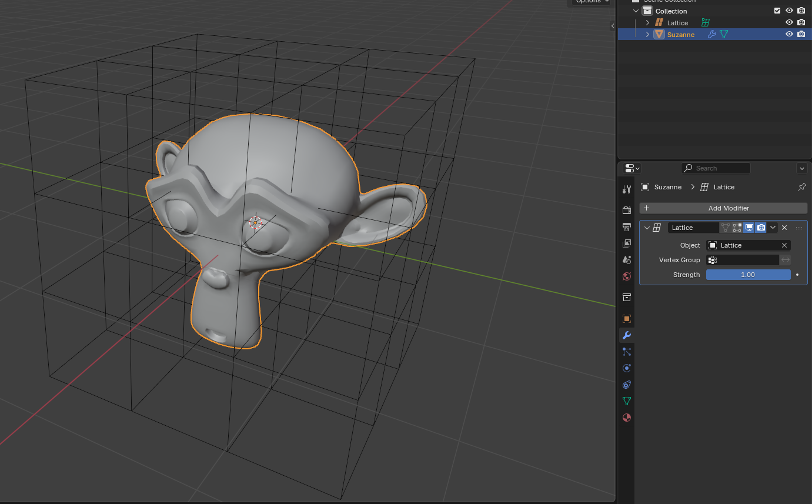Open the viewport Options dropdown
Image resolution: width=812 pixels, height=504 pixels.
point(591,2)
